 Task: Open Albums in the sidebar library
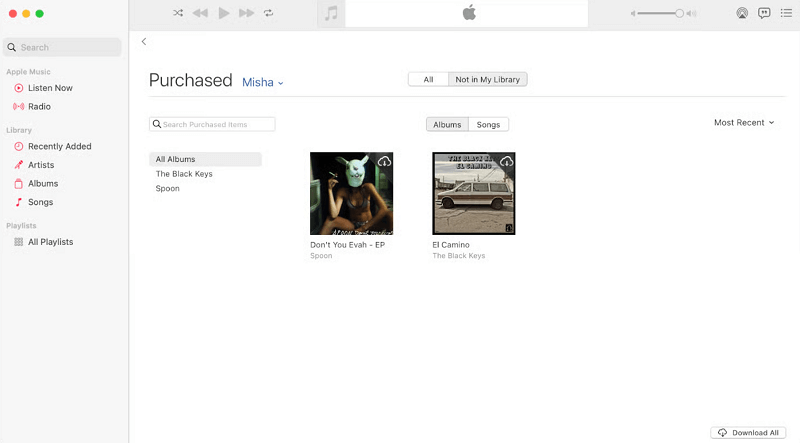43,183
